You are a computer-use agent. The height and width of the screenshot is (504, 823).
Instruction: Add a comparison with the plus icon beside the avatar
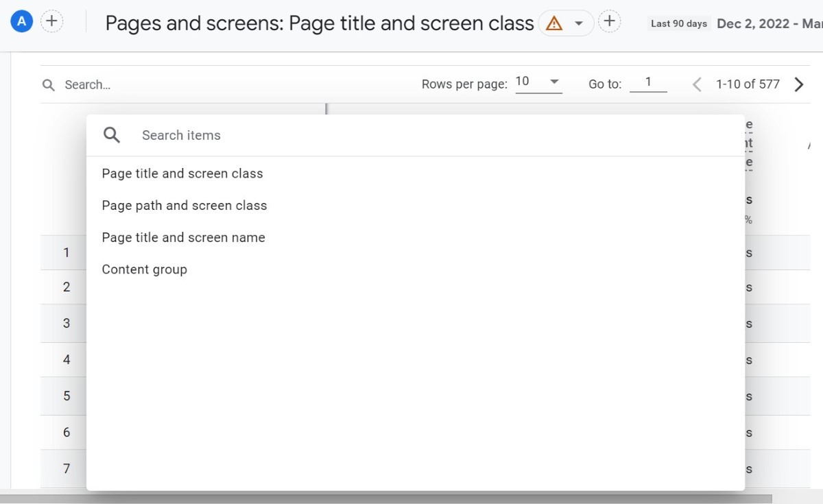pyautogui.click(x=51, y=21)
